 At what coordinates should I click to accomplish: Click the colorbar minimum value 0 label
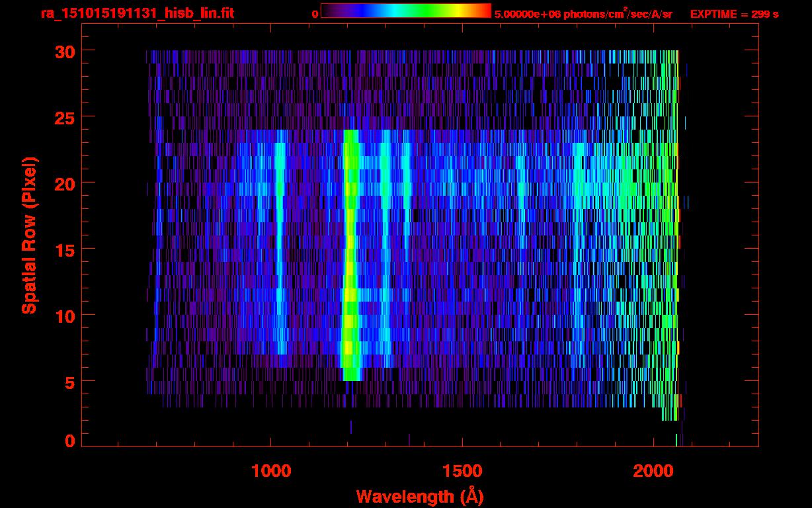coord(315,14)
